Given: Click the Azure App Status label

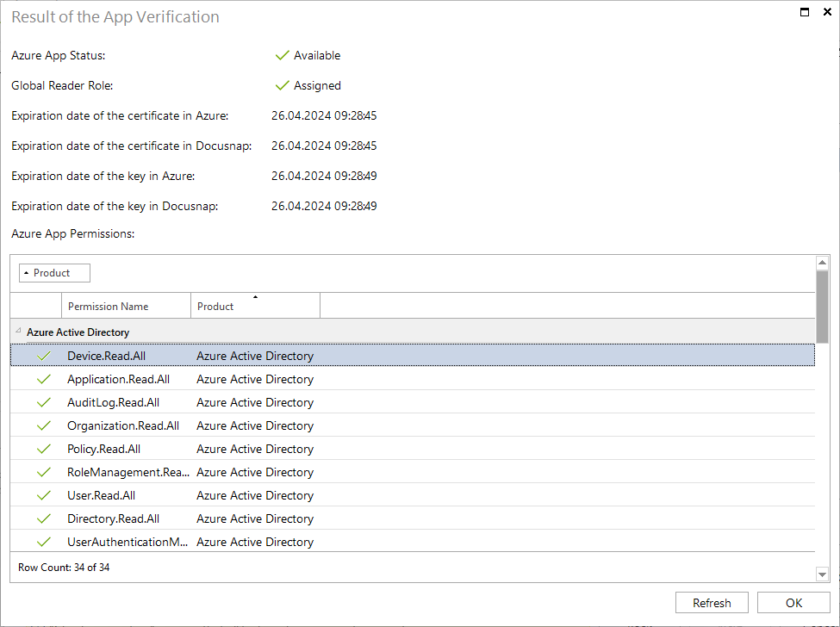Looking at the screenshot, I should click(x=59, y=56).
